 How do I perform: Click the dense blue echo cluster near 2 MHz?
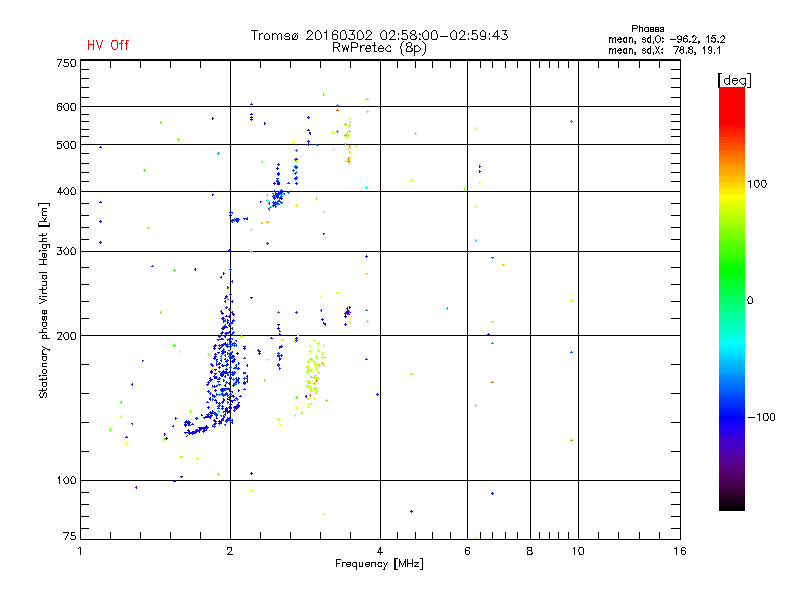224,367
